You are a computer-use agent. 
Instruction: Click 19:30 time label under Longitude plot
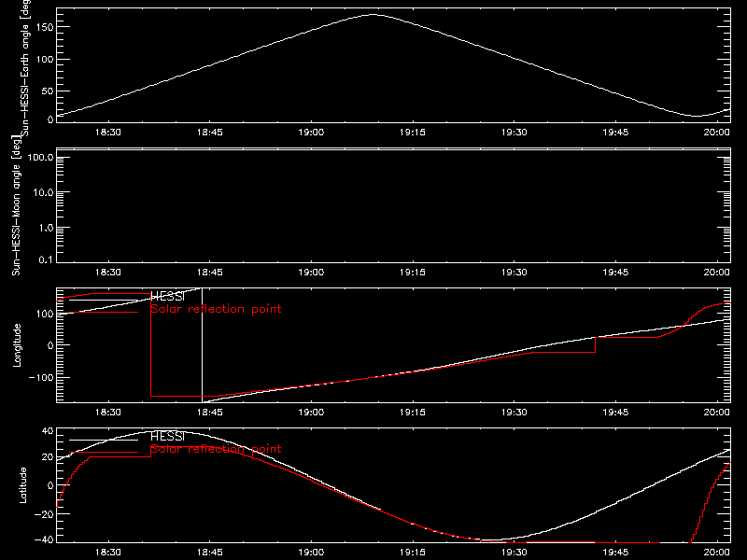pyautogui.click(x=514, y=413)
